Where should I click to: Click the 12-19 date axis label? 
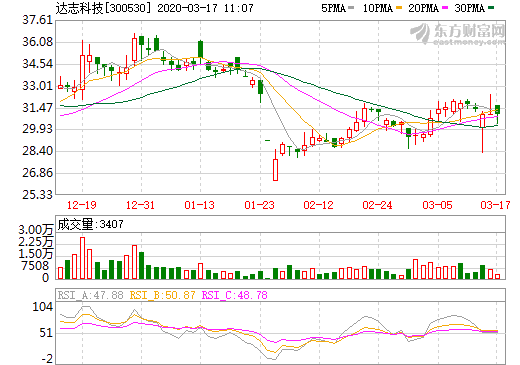82,205
